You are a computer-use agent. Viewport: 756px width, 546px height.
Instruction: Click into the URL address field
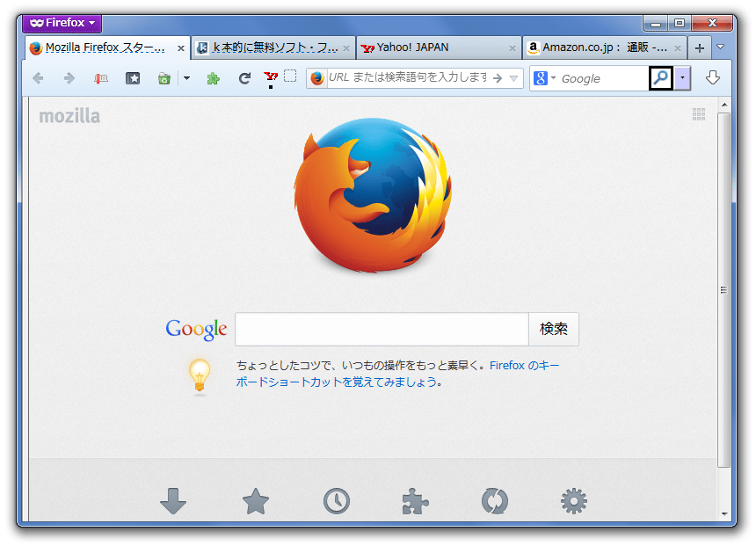tap(408, 77)
